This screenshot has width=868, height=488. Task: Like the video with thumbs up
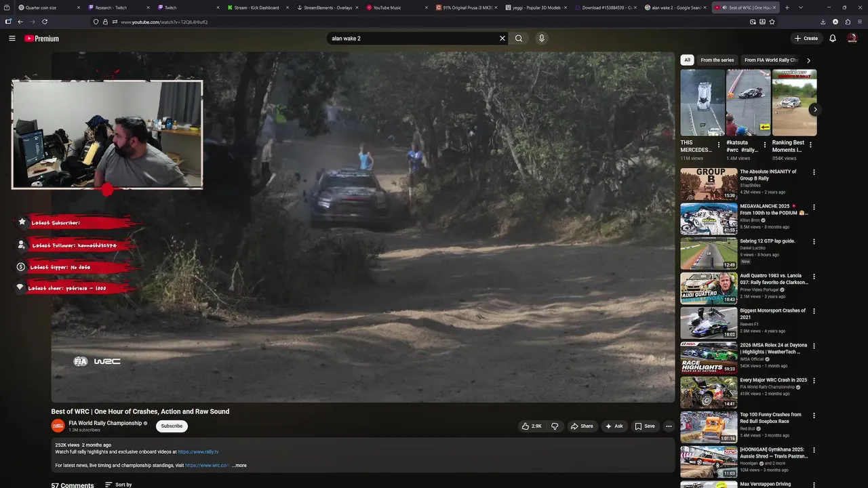(532, 426)
